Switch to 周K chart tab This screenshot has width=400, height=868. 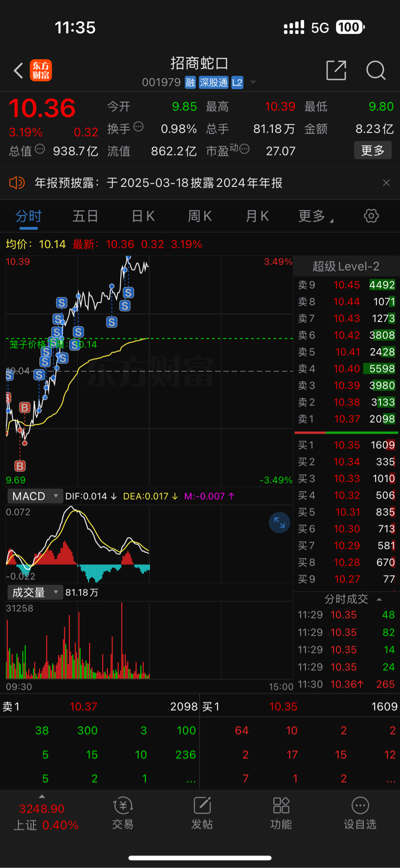199,216
